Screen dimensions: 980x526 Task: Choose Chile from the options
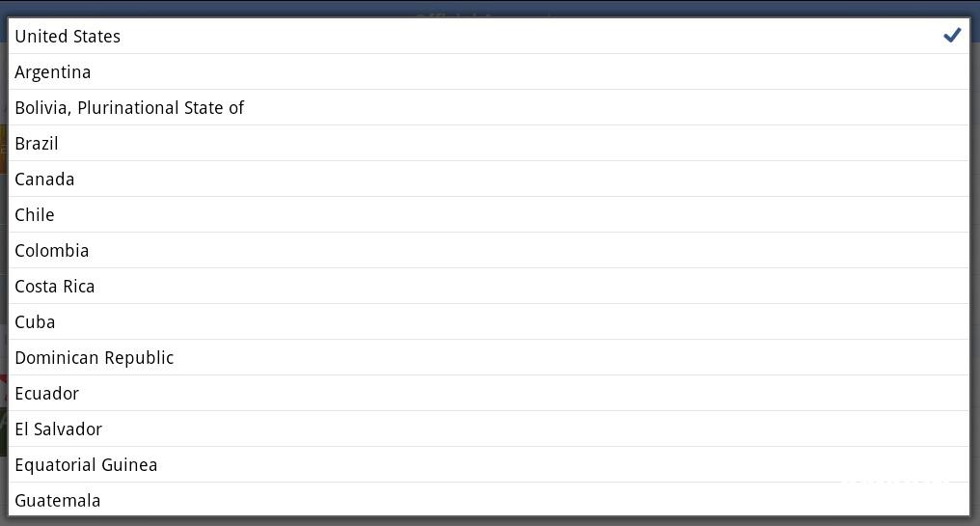35,215
